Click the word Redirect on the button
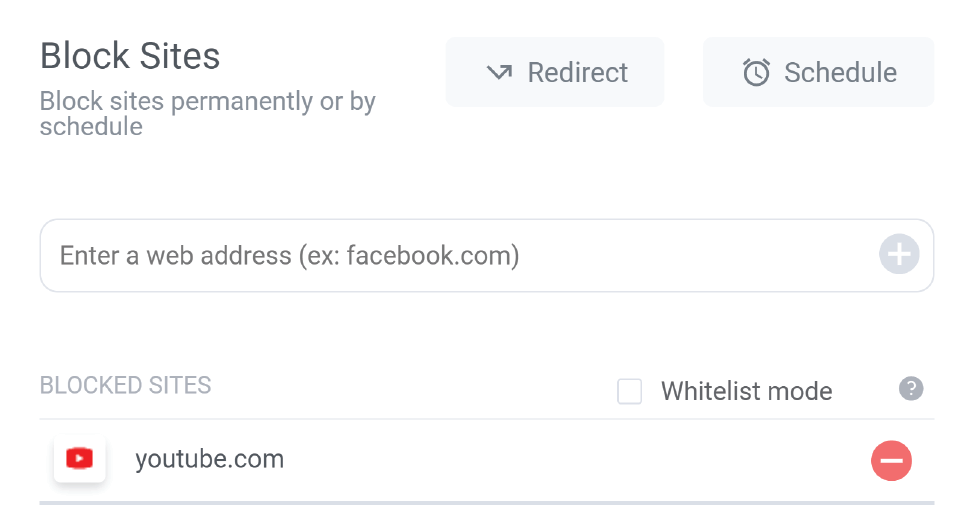Screen dimensions: 956x507 pyautogui.click(x=577, y=73)
